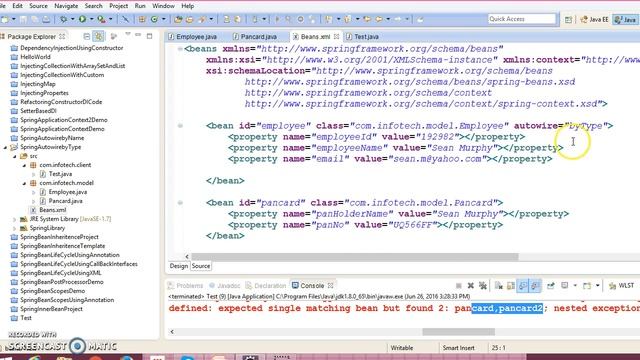640x360 pixels.
Task: Open the New button dropdown arrow
Action: pyautogui.click(x=13, y=19)
